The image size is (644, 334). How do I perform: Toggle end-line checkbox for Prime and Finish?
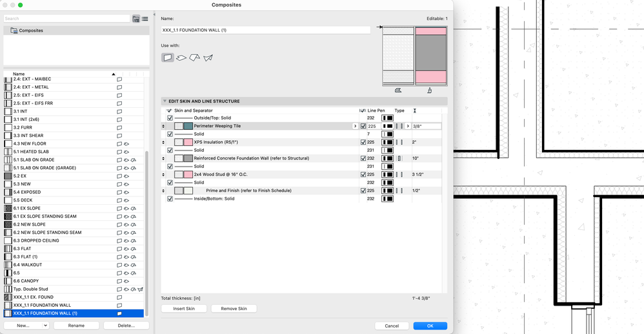click(x=363, y=191)
